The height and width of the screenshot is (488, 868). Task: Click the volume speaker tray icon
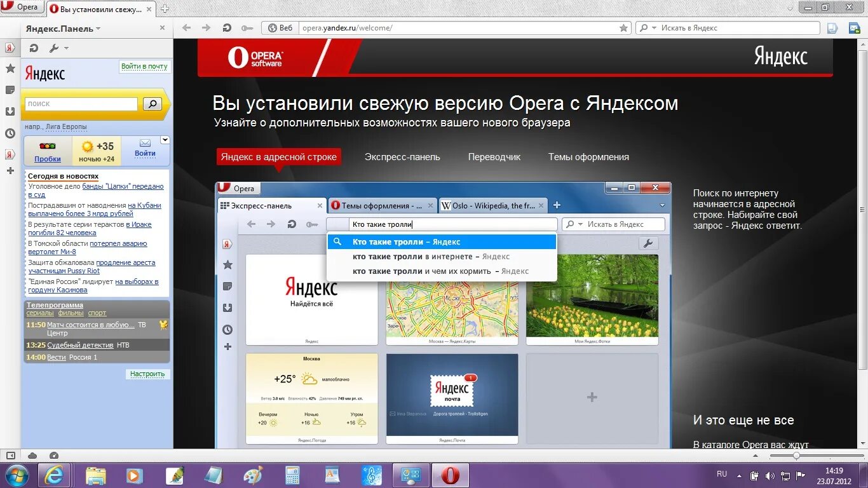pyautogui.click(x=770, y=475)
